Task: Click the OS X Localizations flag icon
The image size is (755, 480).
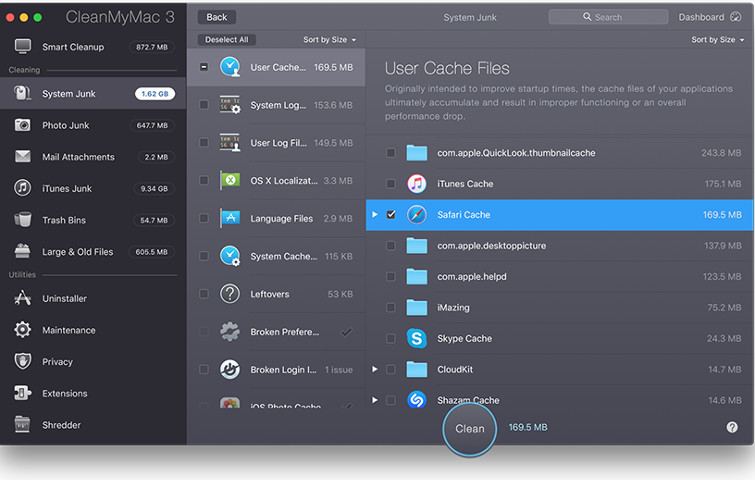Action: [x=230, y=180]
